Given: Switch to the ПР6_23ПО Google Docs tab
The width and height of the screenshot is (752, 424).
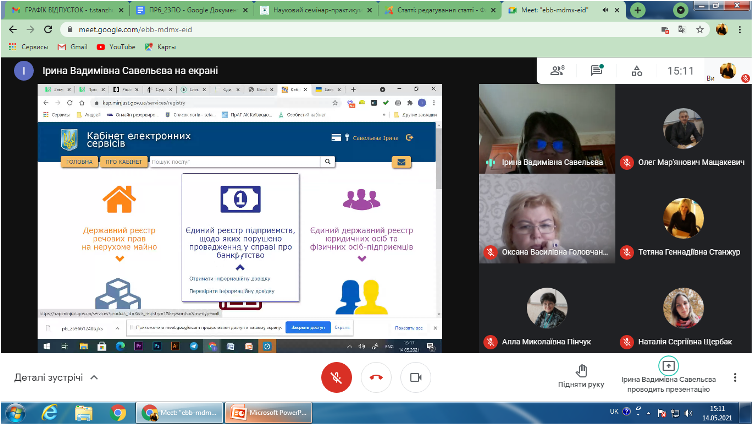Looking at the screenshot, I should [x=191, y=10].
